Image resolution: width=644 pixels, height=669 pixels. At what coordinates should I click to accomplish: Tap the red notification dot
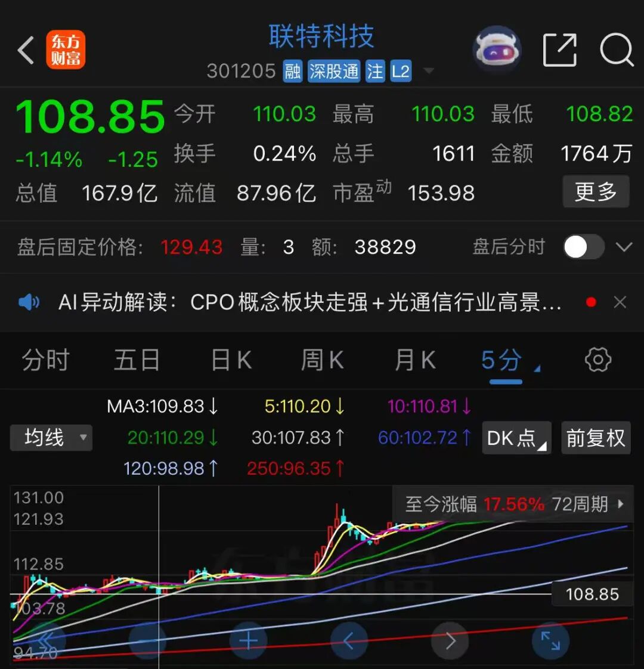(591, 302)
